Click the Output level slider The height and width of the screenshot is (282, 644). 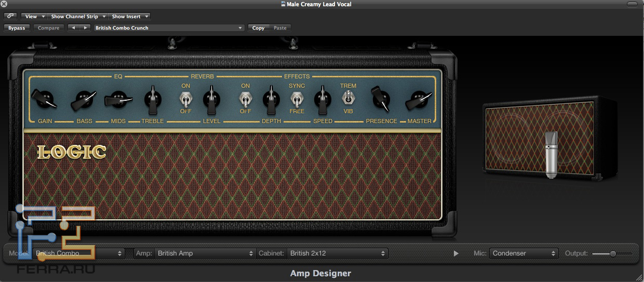(x=612, y=253)
